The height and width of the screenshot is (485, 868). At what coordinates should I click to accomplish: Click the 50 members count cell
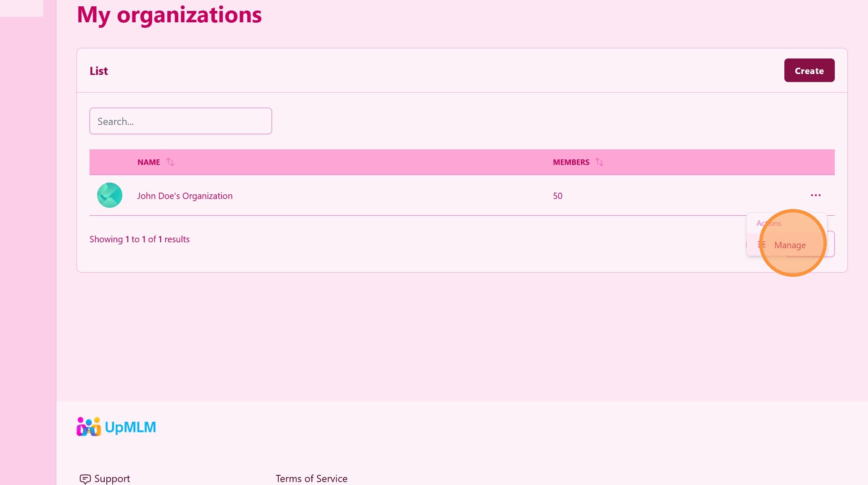point(557,196)
